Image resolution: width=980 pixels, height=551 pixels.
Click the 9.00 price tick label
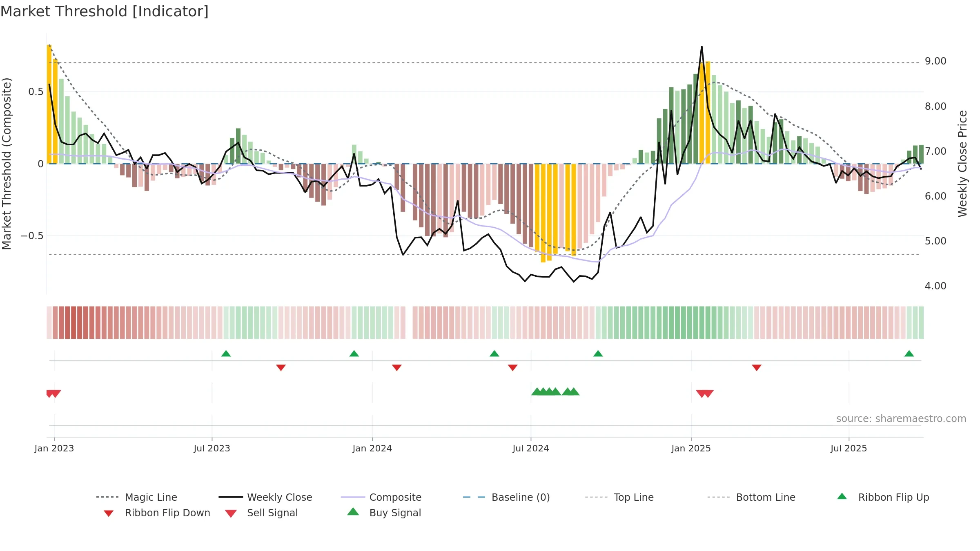pyautogui.click(x=935, y=61)
